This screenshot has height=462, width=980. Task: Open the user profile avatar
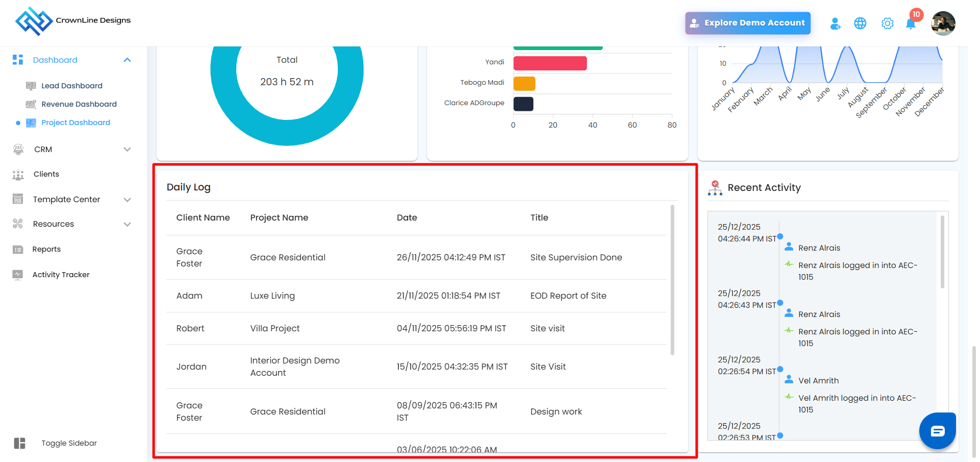click(943, 23)
